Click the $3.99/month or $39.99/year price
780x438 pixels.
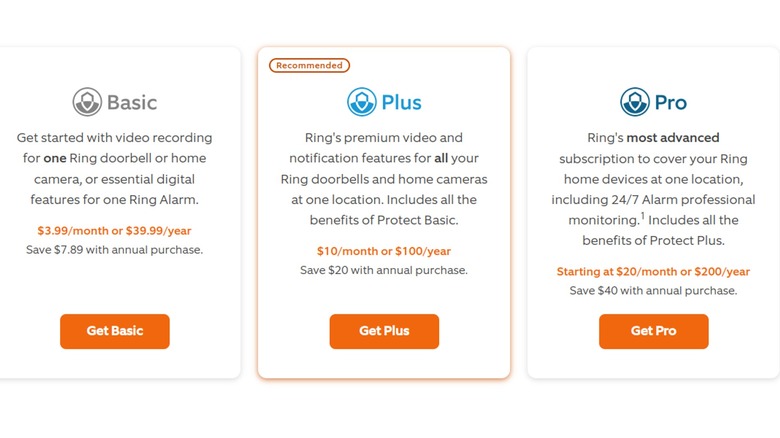click(x=114, y=231)
